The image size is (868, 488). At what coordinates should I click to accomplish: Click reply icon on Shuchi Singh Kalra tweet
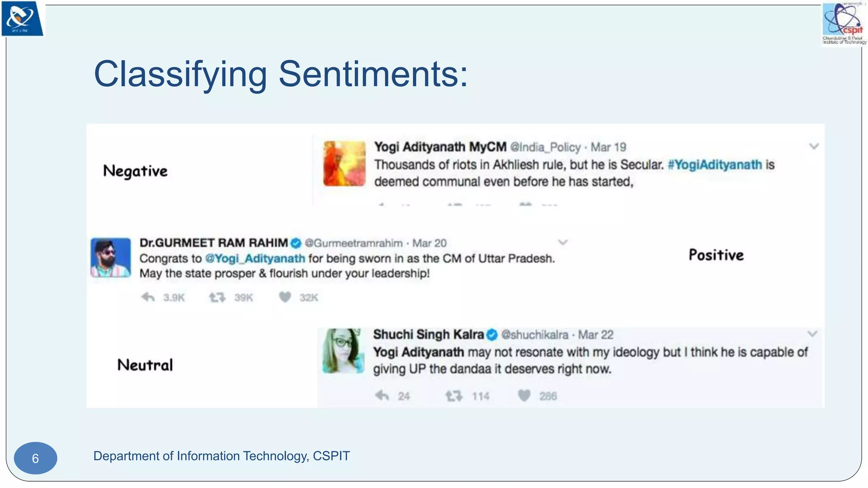tap(382, 396)
